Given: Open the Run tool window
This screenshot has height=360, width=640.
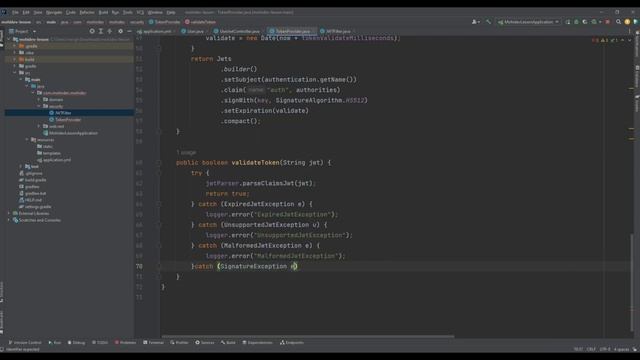Looking at the screenshot, I should coord(54,342).
